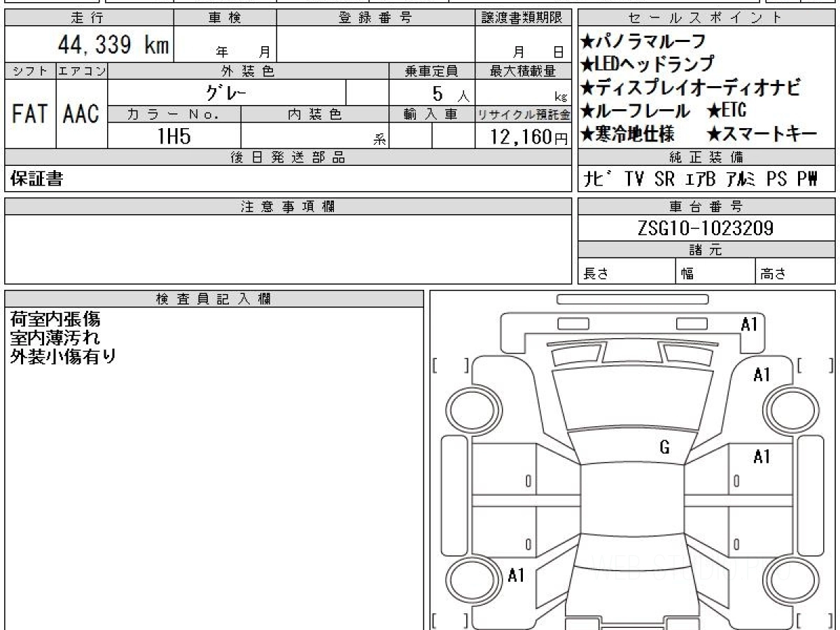Click the TV equipment code
Viewport: 840px width, 630px height.
pos(634,178)
